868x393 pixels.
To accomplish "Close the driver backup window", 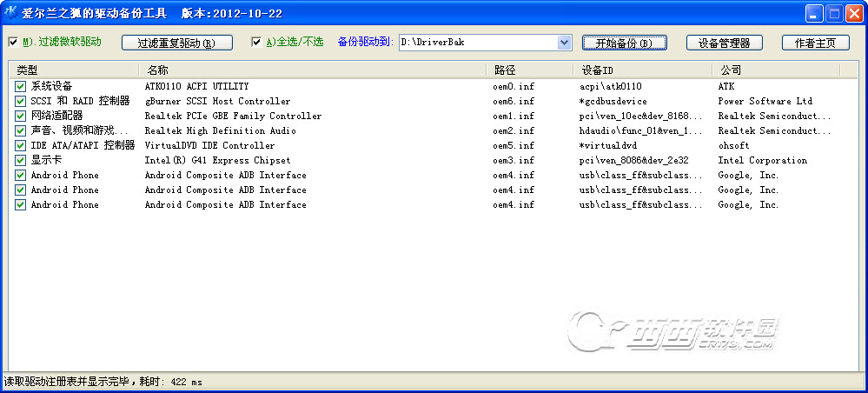I will click(x=853, y=13).
